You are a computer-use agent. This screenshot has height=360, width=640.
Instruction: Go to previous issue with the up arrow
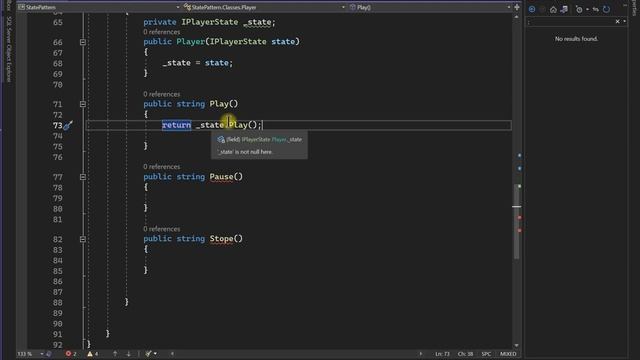(115, 354)
